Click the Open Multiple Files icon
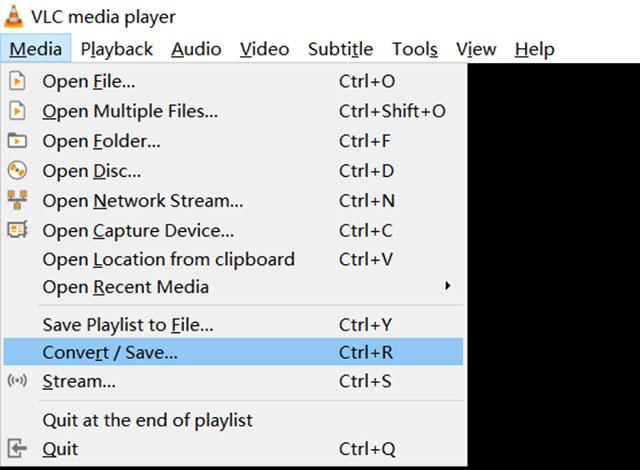The image size is (640, 470). [17, 111]
